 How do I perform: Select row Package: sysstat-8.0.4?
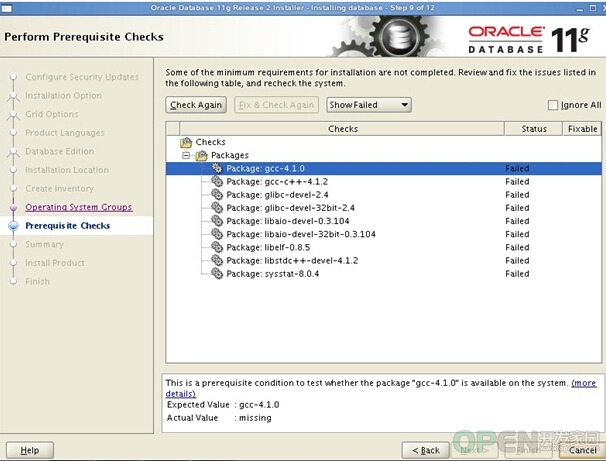383,273
